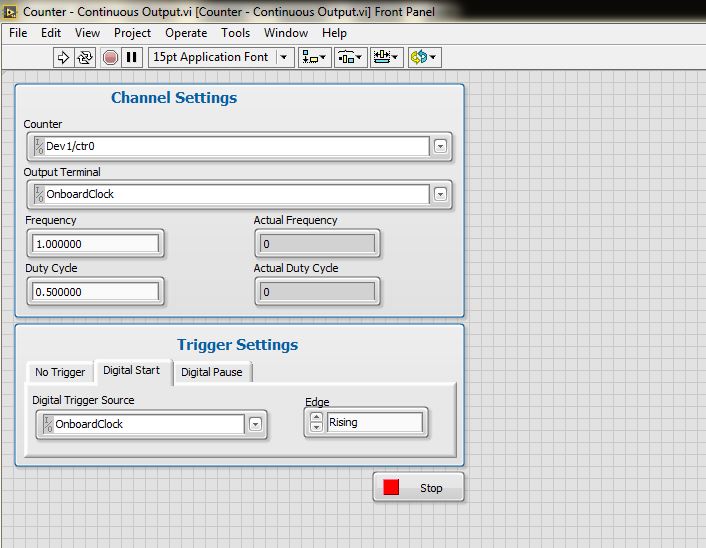
Task: Expand the Counter channel dropdown
Action: (441, 146)
